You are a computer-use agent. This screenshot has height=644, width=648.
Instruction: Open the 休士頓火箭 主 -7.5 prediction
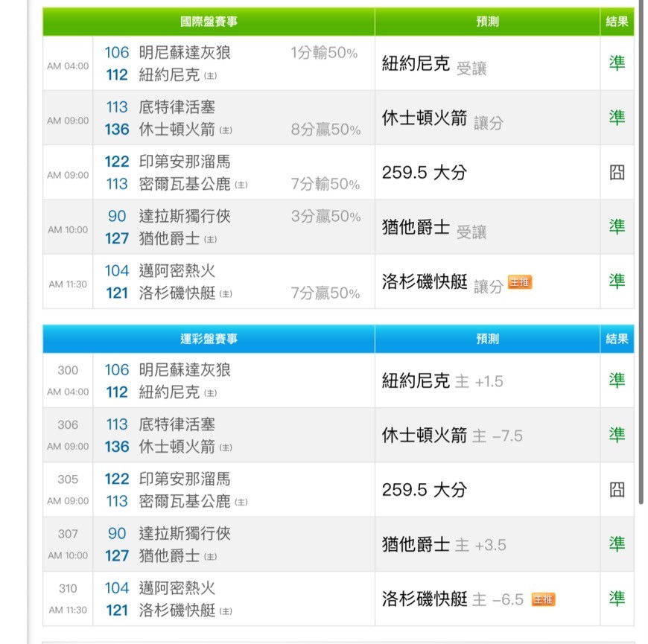pos(453,436)
